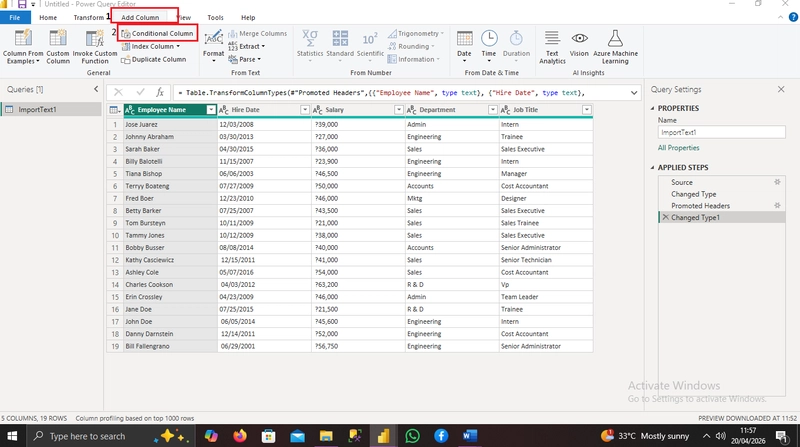
Task: Open Salary column filter dropdown
Action: 398,110
